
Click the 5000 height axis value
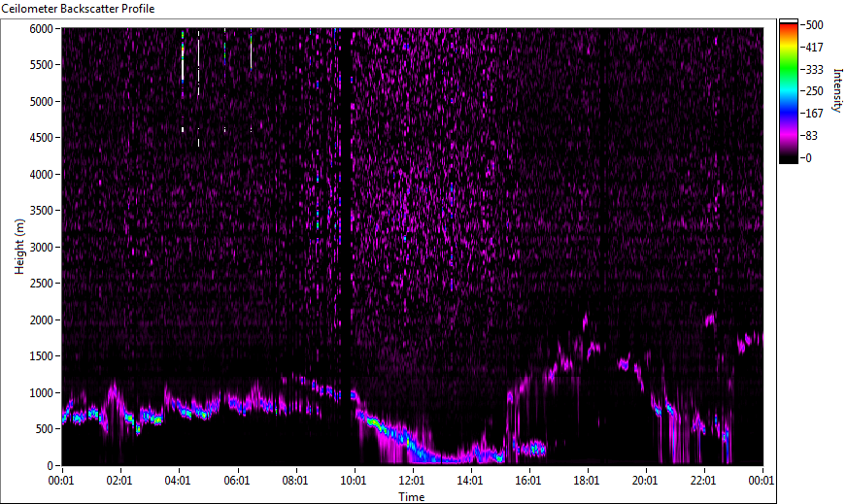tap(42, 102)
